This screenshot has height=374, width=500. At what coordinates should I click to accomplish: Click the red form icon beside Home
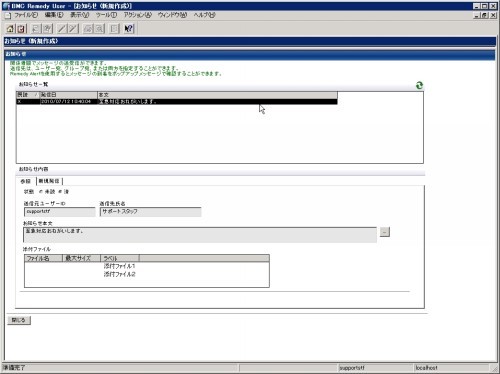(21, 29)
